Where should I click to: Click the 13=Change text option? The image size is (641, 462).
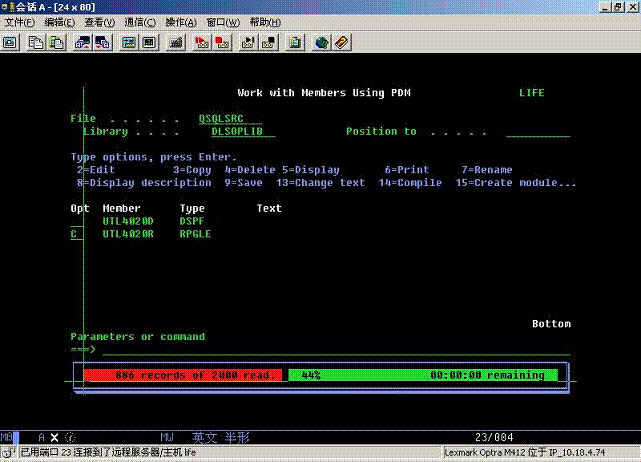click(x=320, y=183)
